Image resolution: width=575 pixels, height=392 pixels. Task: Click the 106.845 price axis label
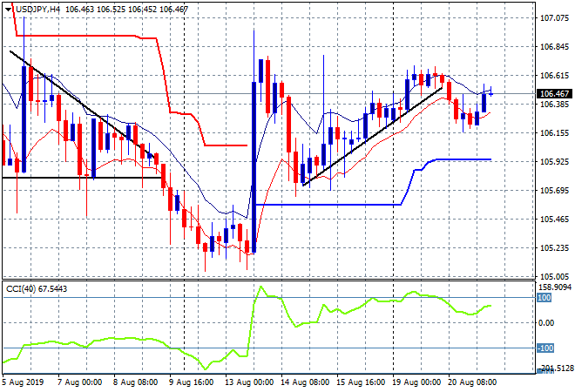554,46
